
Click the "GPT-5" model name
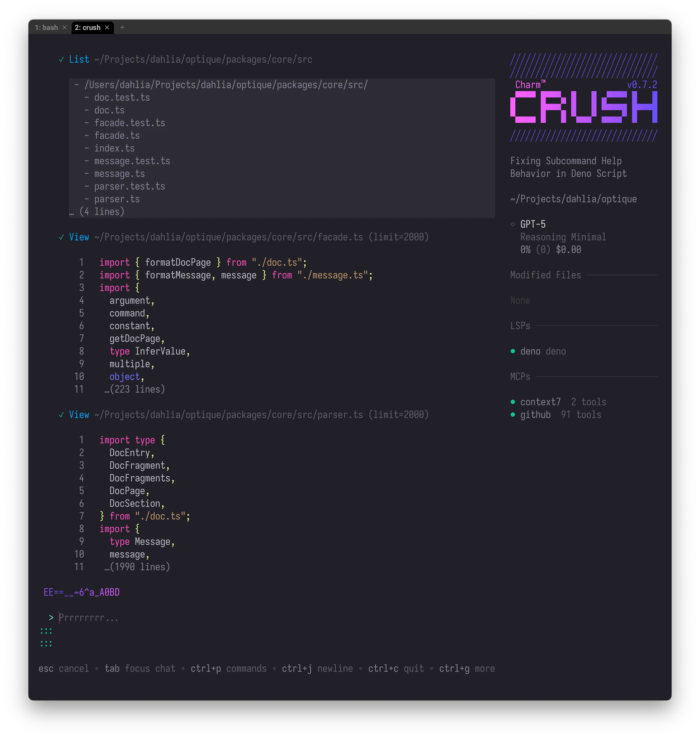pyautogui.click(x=533, y=224)
